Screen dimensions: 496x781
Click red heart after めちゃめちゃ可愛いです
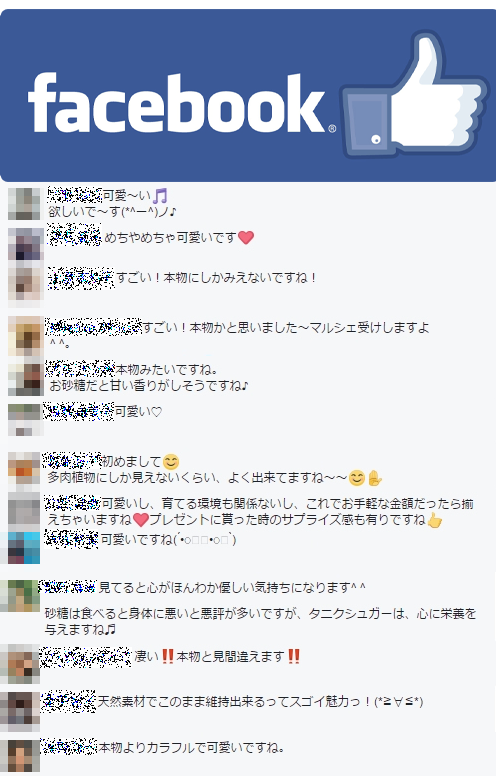click(x=246, y=238)
